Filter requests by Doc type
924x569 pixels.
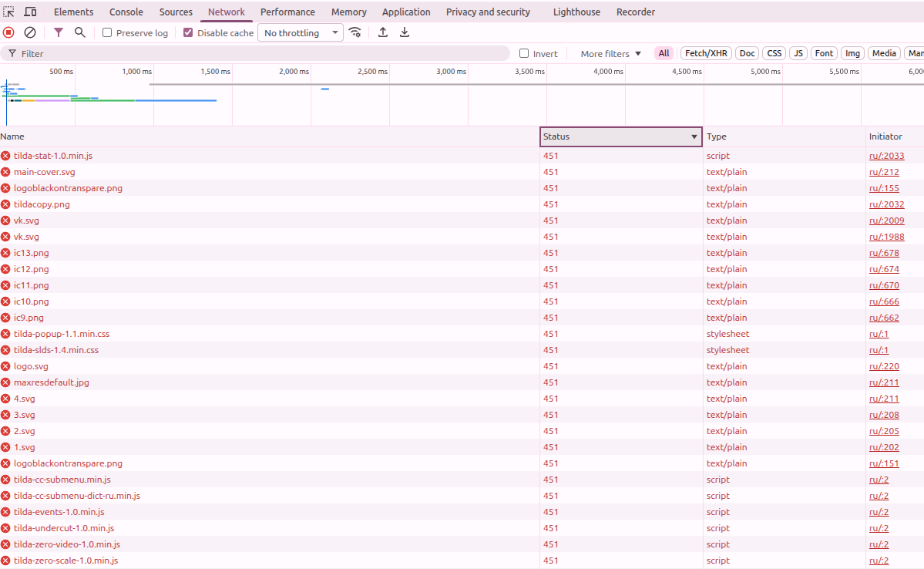coord(748,53)
